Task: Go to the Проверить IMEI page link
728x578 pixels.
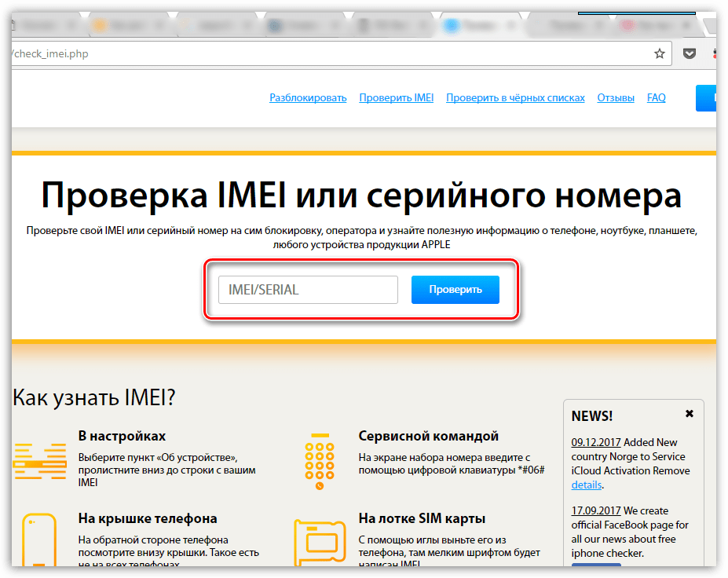Action: (x=396, y=98)
